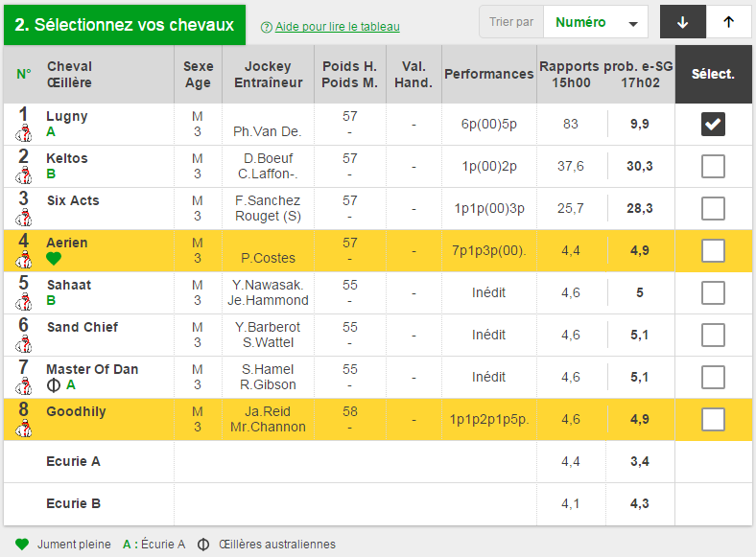Open the Trier par Numéro dropdown
The height and width of the screenshot is (557, 756).
(596, 22)
